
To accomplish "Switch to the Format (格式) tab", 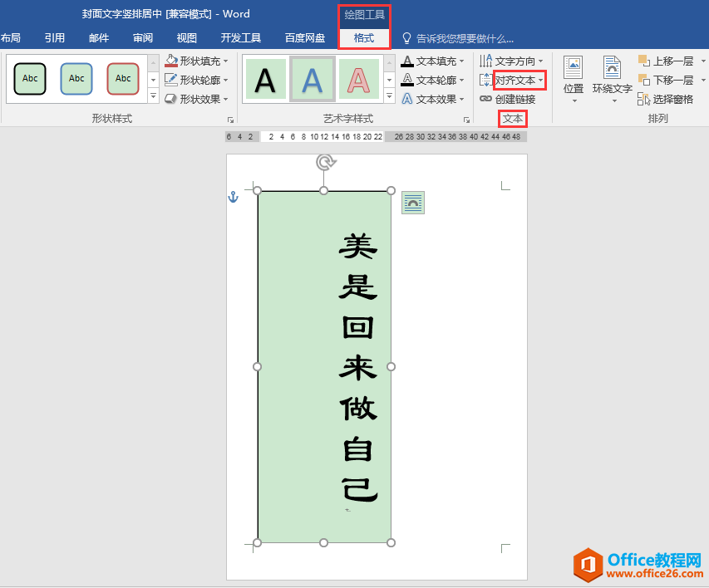I will point(364,37).
